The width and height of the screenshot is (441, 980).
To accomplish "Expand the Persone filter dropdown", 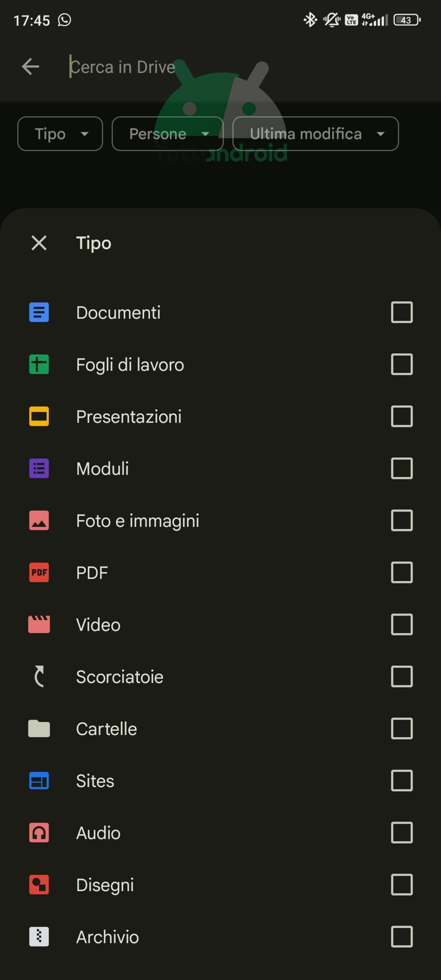I will pyautogui.click(x=167, y=134).
